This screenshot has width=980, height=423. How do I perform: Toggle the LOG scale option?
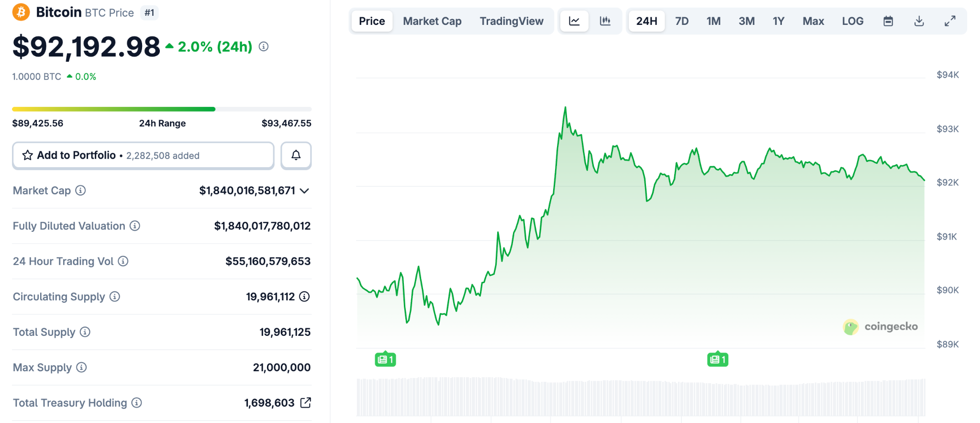click(x=853, y=21)
